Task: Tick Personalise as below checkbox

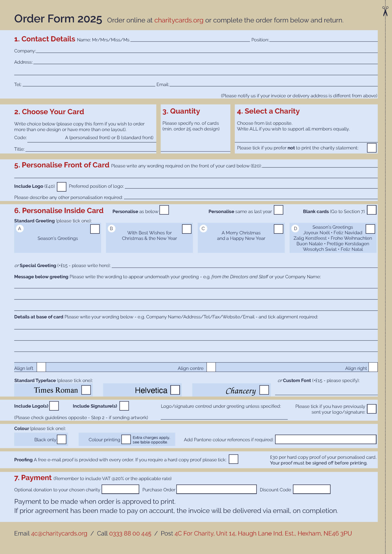Action: coord(164,210)
